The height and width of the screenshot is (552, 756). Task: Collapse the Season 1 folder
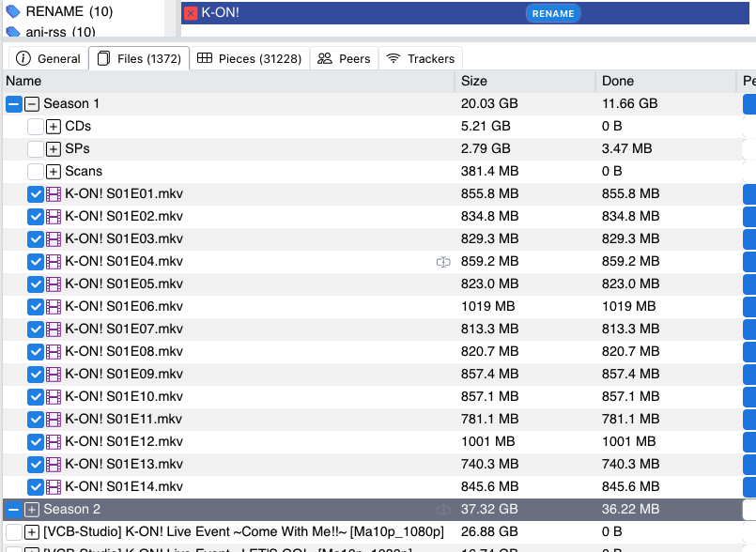[x=32, y=103]
